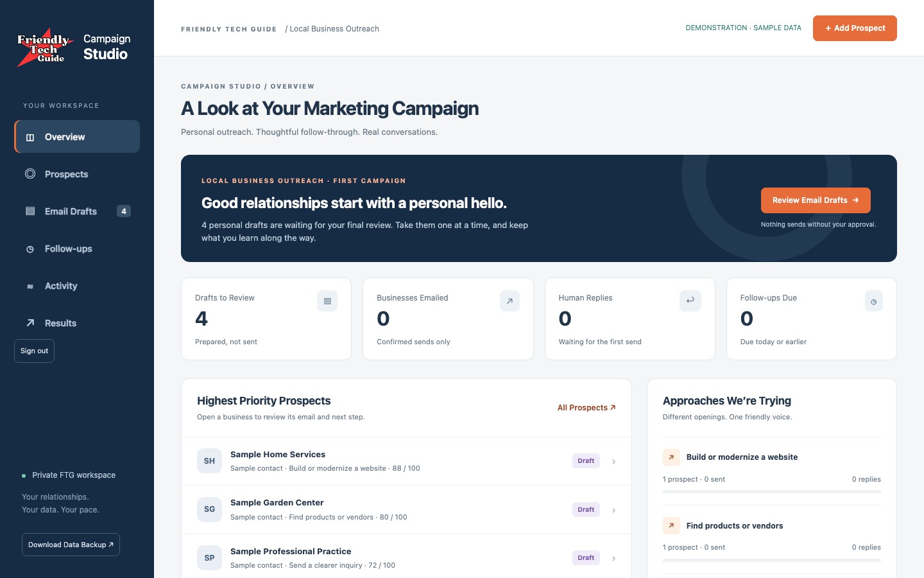Click the Draft tag on Sample Home Services
The width and height of the screenshot is (924, 578).
tap(586, 460)
